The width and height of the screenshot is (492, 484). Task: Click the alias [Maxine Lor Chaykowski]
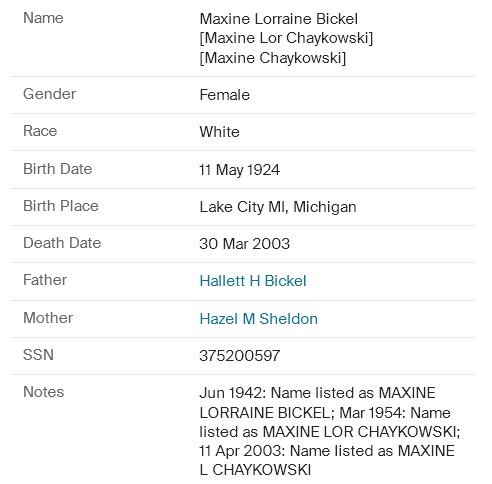point(286,38)
